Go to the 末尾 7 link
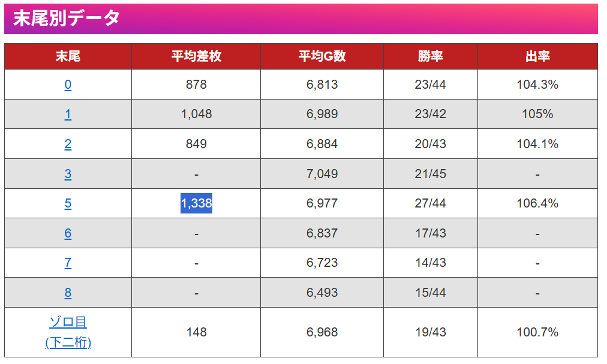The width and height of the screenshot is (607, 364). click(68, 263)
